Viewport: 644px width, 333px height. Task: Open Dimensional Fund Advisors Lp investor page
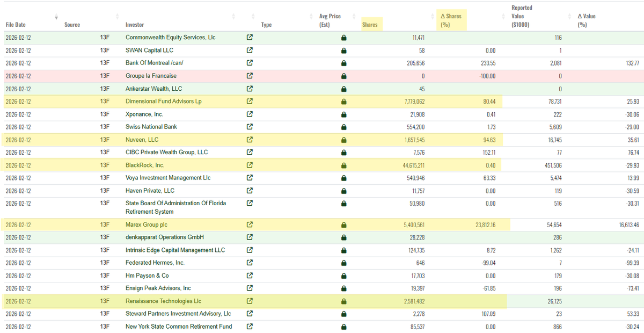[164, 101]
